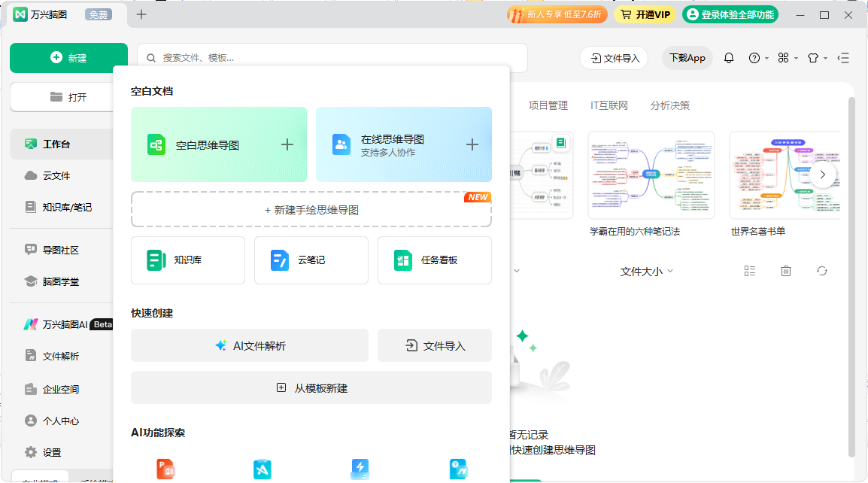Open the skin theme shirt icon
This screenshot has height=483, width=868.
pyautogui.click(x=812, y=58)
